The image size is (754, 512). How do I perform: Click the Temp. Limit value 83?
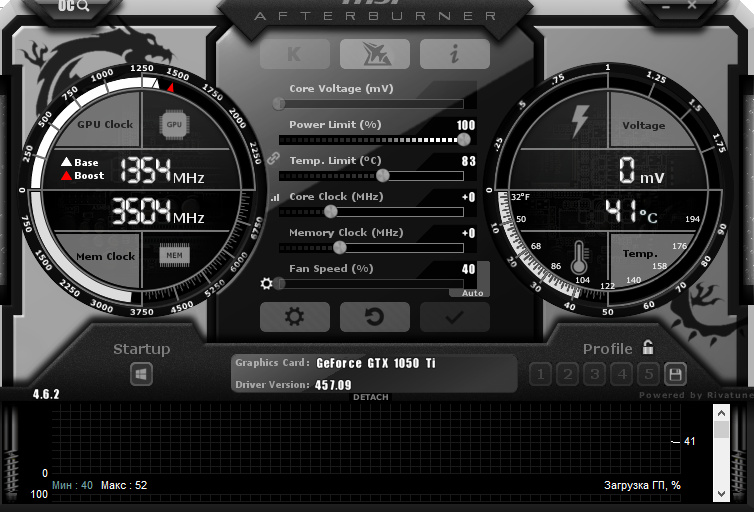click(468, 161)
